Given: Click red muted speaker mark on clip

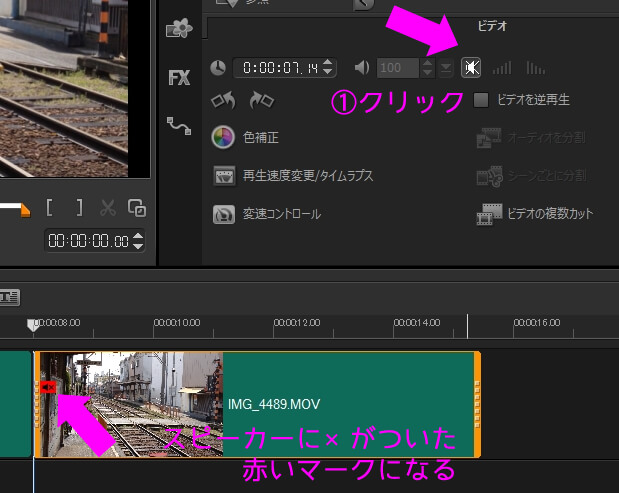Looking at the screenshot, I should [x=47, y=387].
